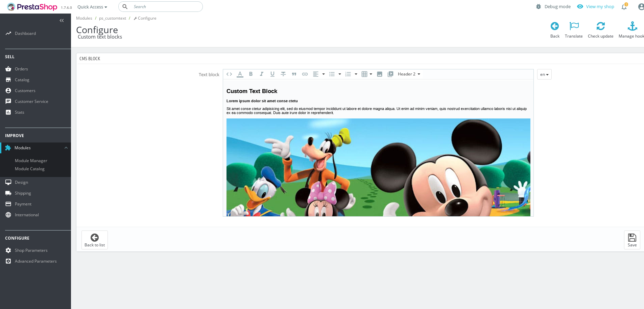This screenshot has height=309, width=644.
Task: Open Customers section
Action: [25, 91]
